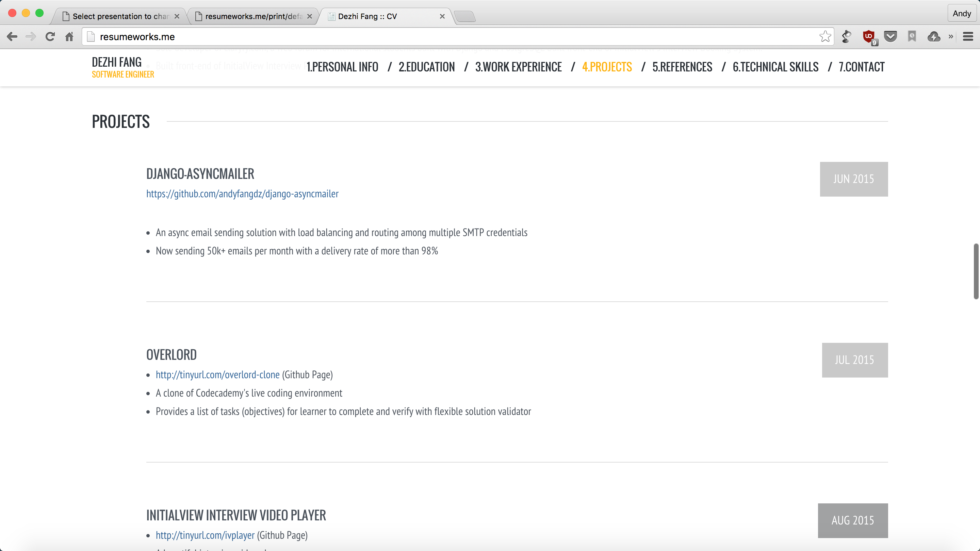Open the Andy profile switcher
This screenshot has height=551, width=980.
[x=961, y=14]
